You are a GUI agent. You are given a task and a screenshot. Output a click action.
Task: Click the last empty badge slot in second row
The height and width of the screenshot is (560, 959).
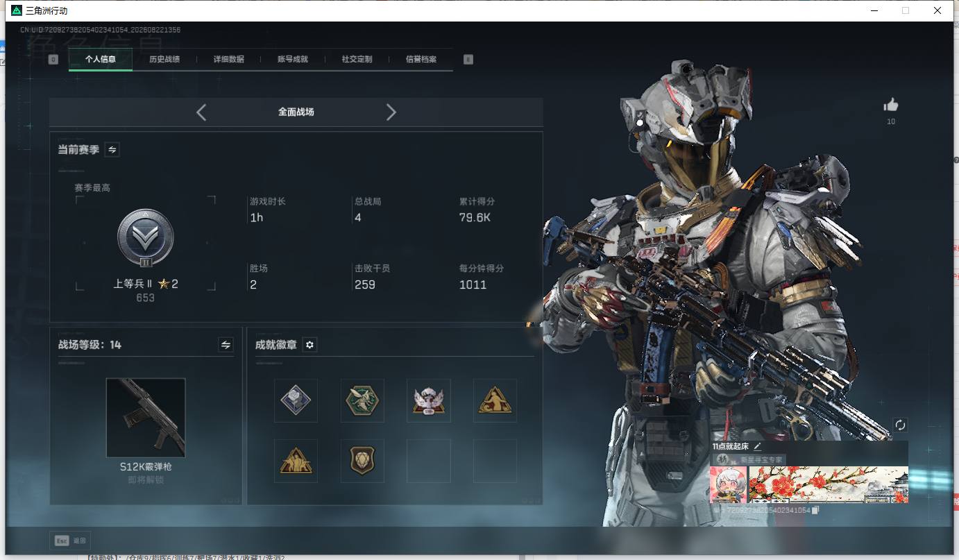tap(495, 461)
